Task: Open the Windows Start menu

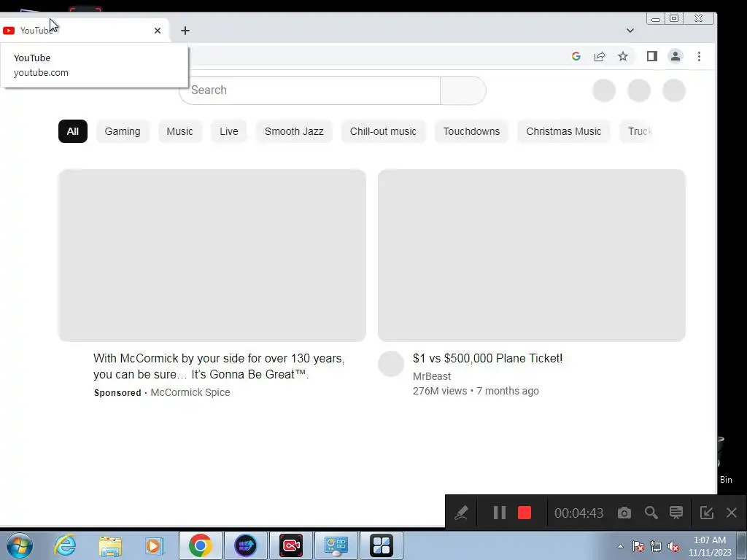Action: 20,545
